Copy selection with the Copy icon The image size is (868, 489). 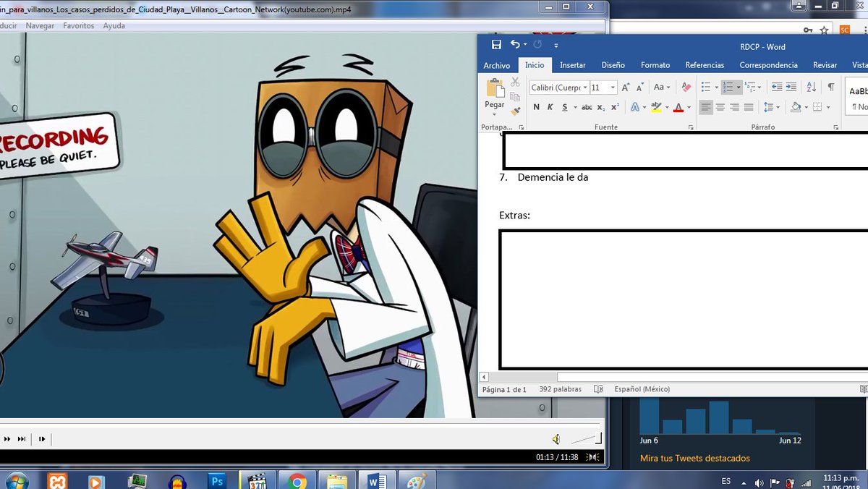[x=515, y=97]
